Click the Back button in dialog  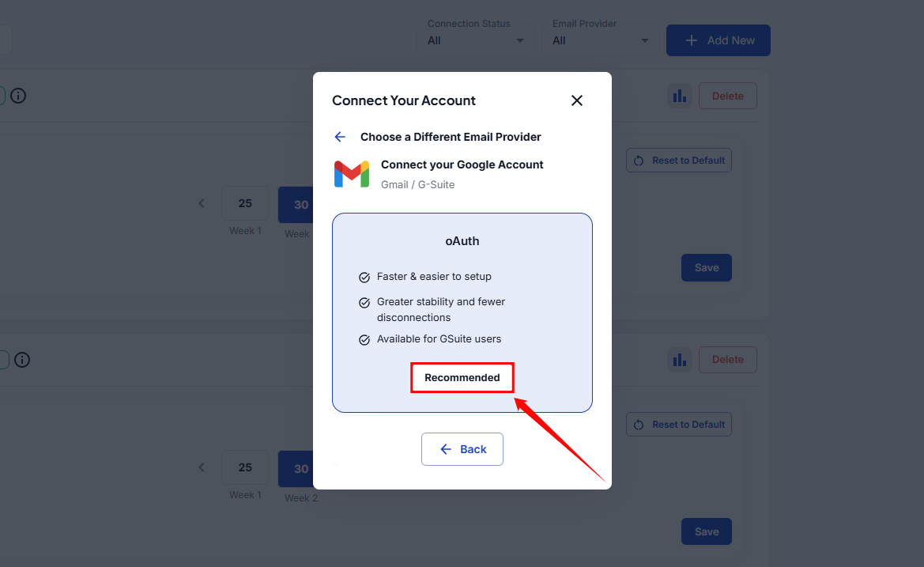pos(462,449)
